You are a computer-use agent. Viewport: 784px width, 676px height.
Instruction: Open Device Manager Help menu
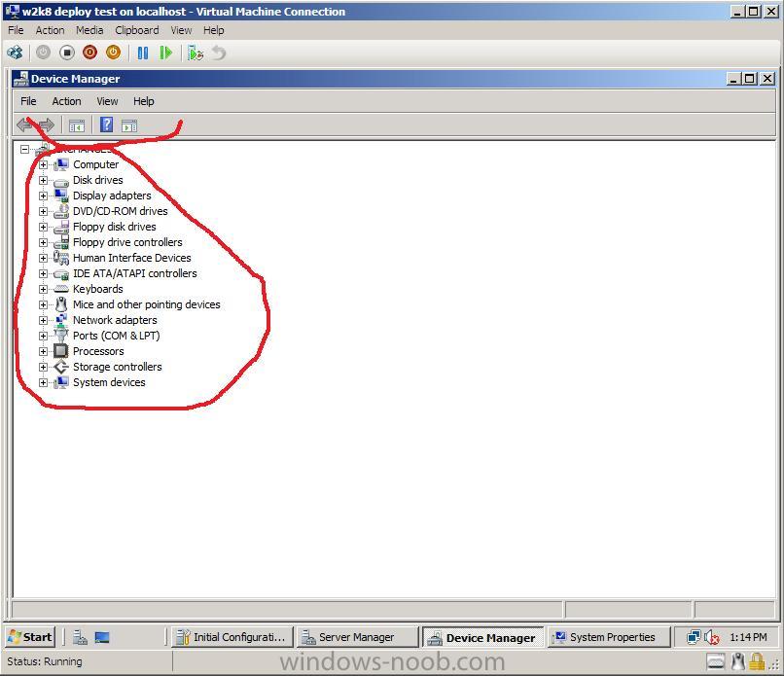pyautogui.click(x=144, y=101)
